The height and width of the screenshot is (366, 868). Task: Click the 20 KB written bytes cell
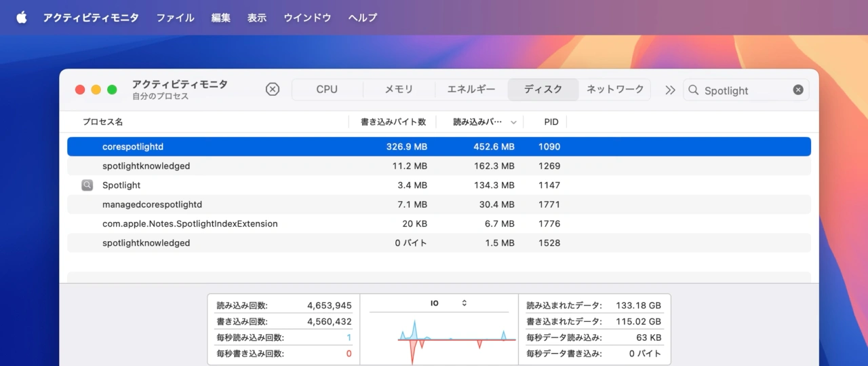tap(414, 223)
